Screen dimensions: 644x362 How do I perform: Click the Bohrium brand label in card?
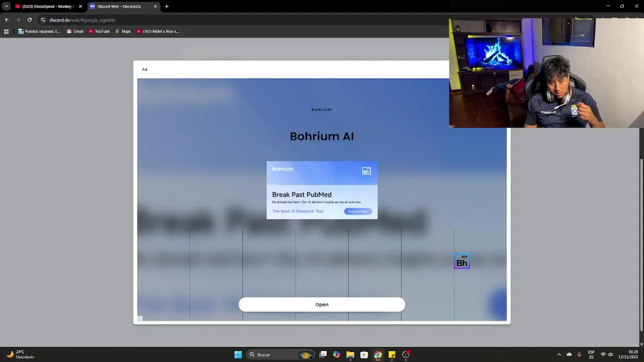(x=283, y=169)
